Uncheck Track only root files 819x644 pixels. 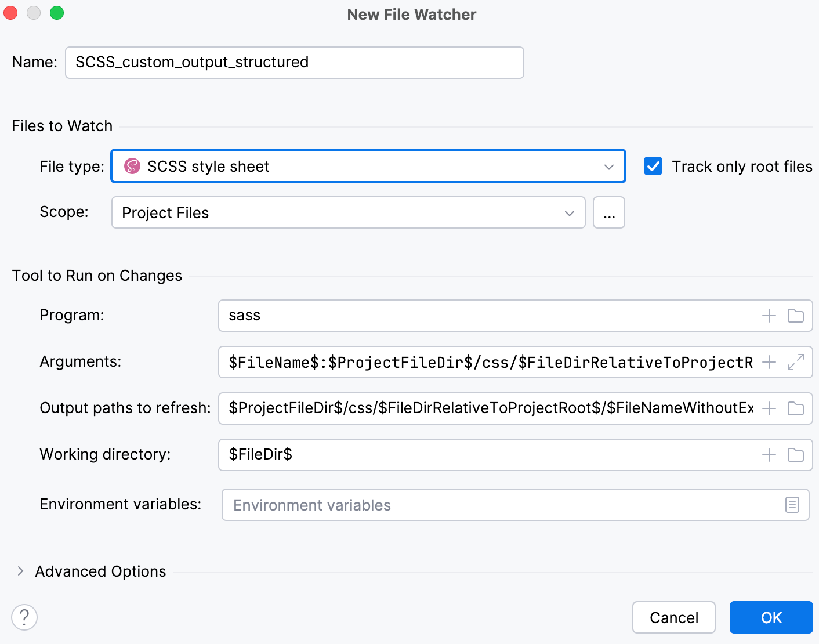pyautogui.click(x=653, y=167)
